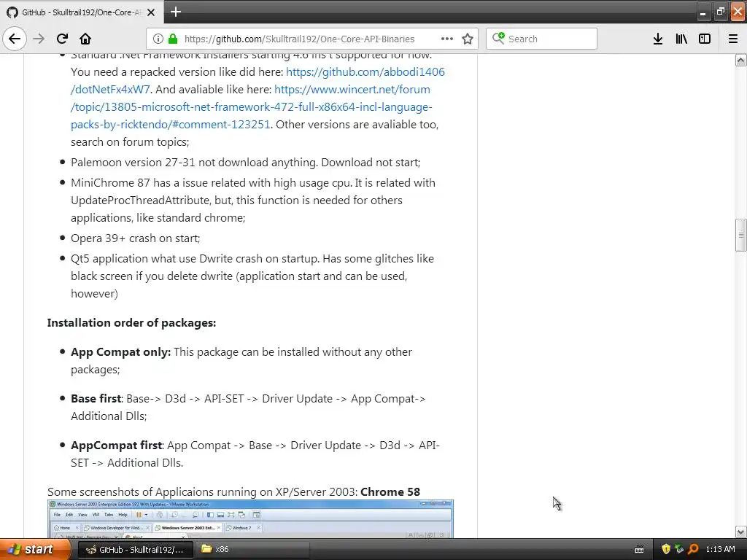Click the 1:13 AM clock
This screenshot has height=560, width=747.
point(720,549)
